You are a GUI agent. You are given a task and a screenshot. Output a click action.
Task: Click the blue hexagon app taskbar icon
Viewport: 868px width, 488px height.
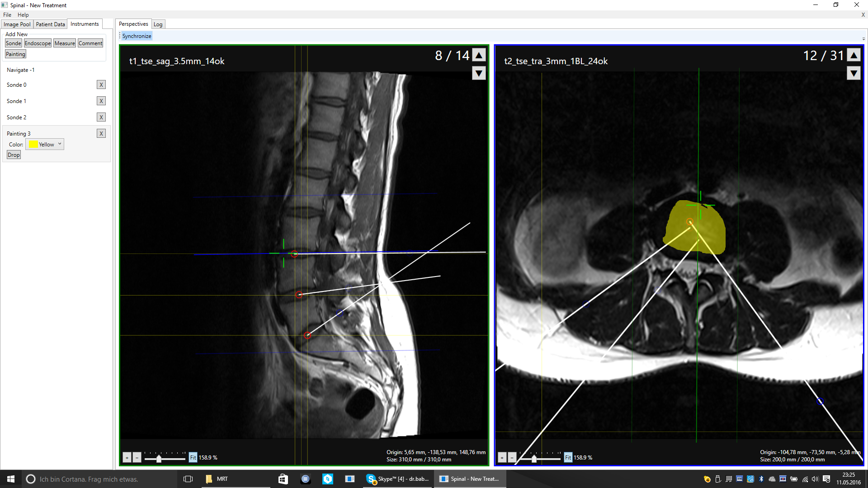point(328,479)
